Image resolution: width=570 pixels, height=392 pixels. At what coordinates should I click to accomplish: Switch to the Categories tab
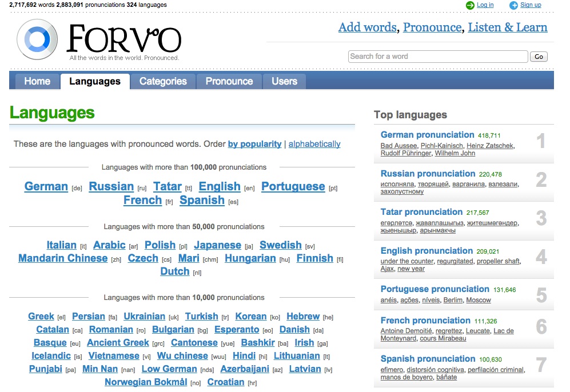tap(163, 81)
